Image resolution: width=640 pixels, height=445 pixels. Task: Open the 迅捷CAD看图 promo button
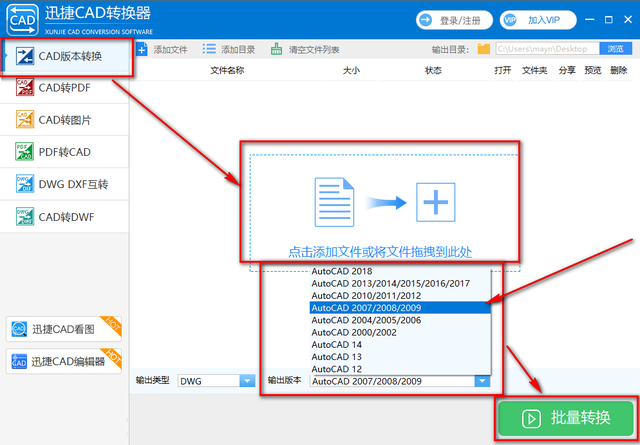tap(64, 329)
